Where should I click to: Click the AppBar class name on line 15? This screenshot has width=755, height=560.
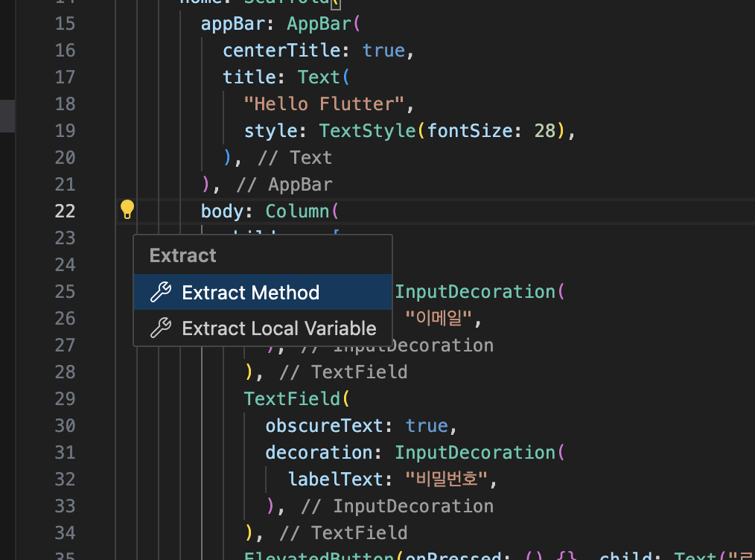[319, 24]
